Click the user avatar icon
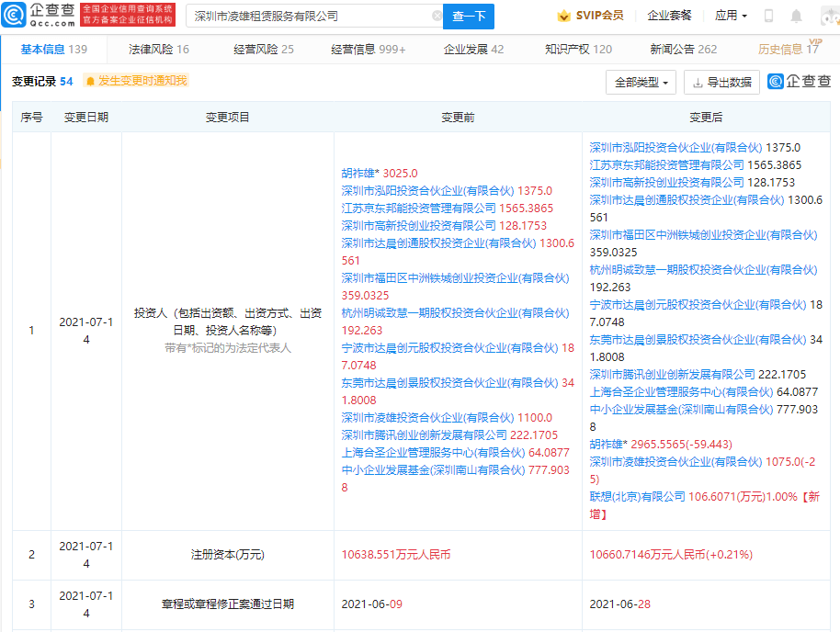840x632 pixels. (x=831, y=16)
